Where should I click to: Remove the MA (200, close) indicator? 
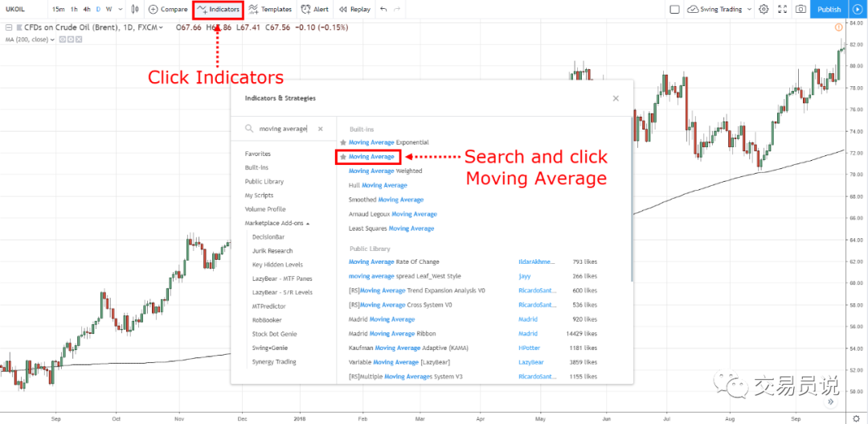pos(79,39)
